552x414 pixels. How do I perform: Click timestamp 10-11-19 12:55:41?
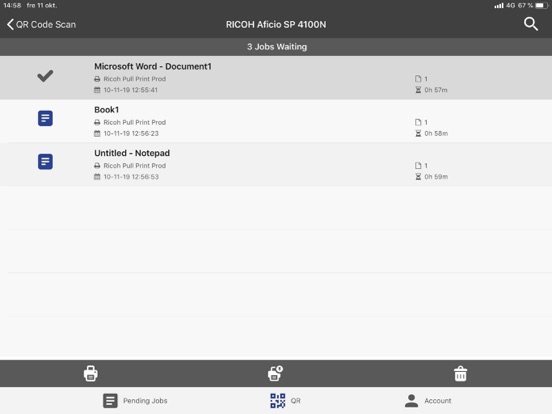[131, 90]
